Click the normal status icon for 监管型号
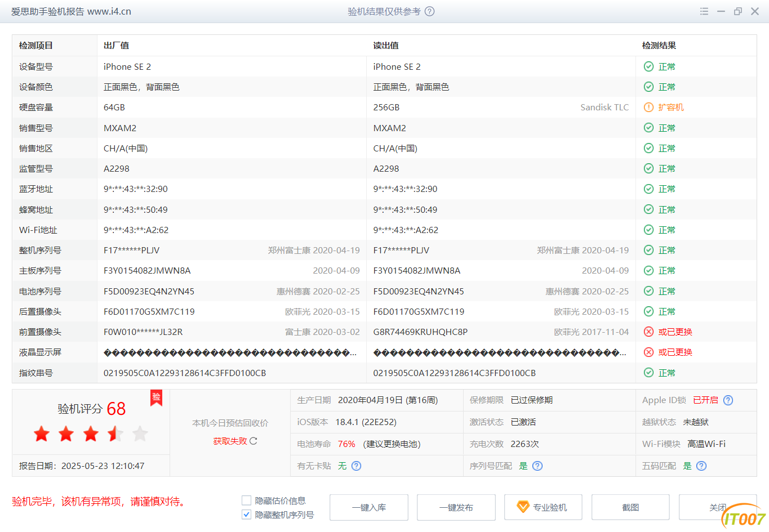 [648, 168]
